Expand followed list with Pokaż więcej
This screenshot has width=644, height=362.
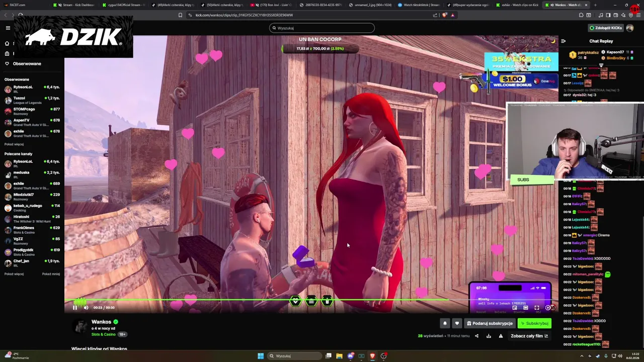tap(14, 144)
